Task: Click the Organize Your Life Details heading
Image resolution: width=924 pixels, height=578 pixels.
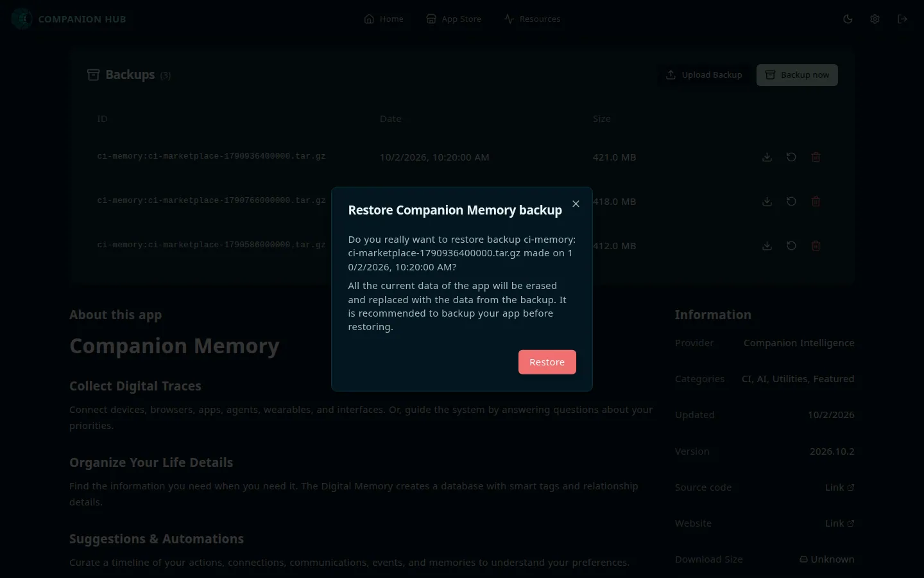Action: point(151,462)
